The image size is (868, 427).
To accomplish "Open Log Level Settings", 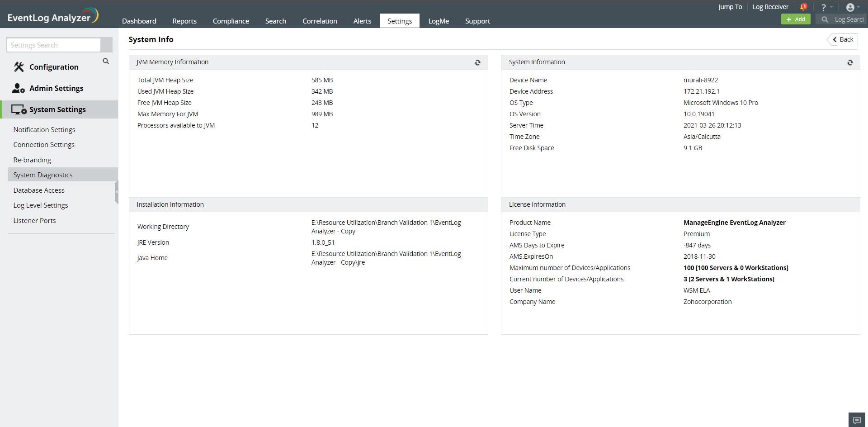I will [41, 205].
